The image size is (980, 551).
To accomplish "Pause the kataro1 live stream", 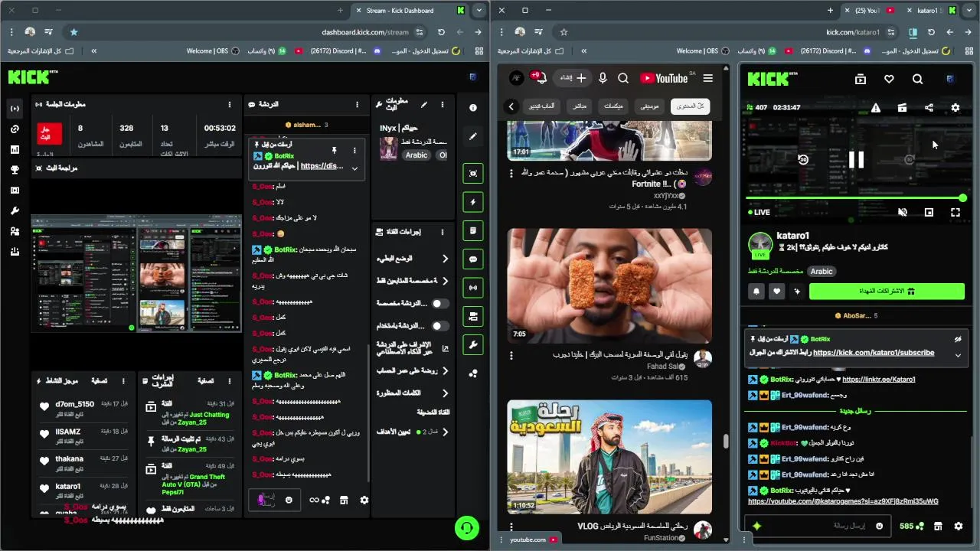I will point(856,159).
